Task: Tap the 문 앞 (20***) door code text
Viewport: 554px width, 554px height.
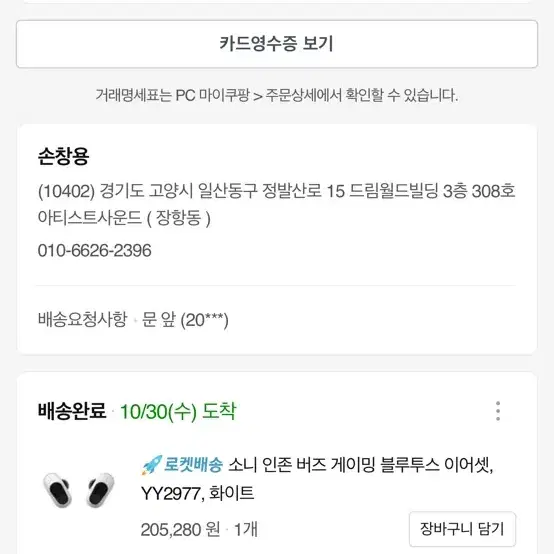Action: coord(185,320)
